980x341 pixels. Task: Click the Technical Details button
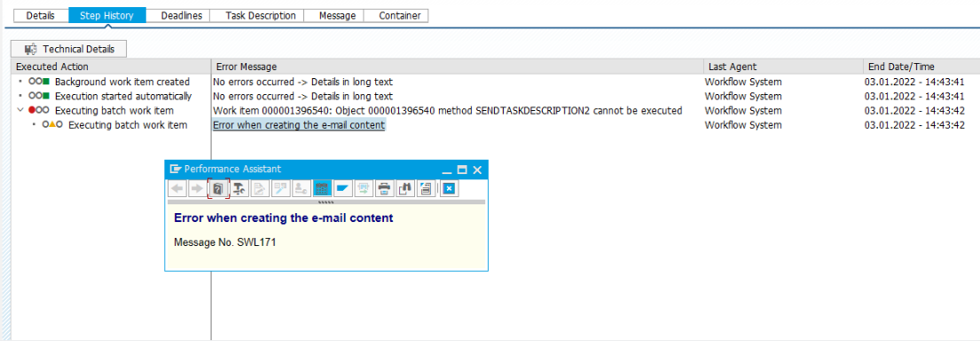(x=69, y=49)
